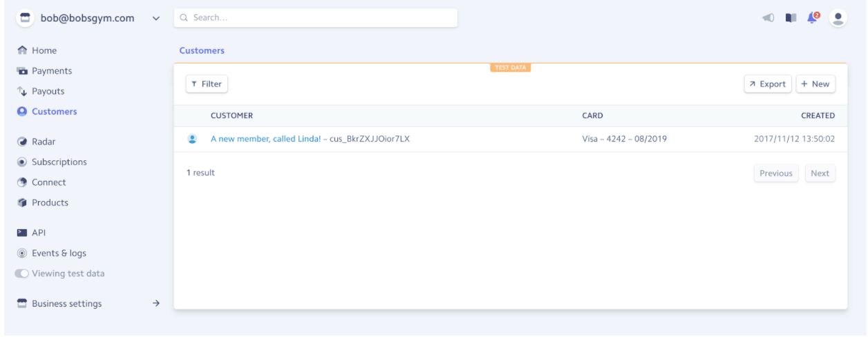
Task: Click the Next pagination button
Action: [820, 173]
